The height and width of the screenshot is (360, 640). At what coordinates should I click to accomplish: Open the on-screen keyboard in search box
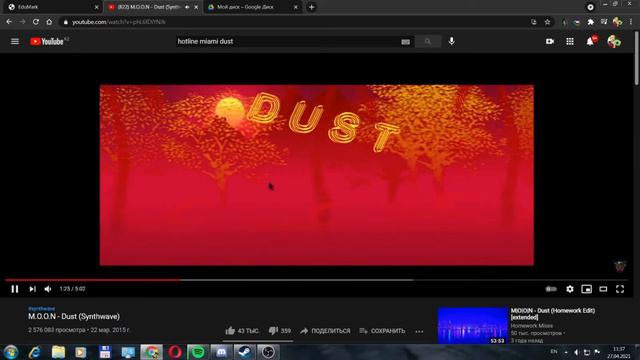pos(405,42)
